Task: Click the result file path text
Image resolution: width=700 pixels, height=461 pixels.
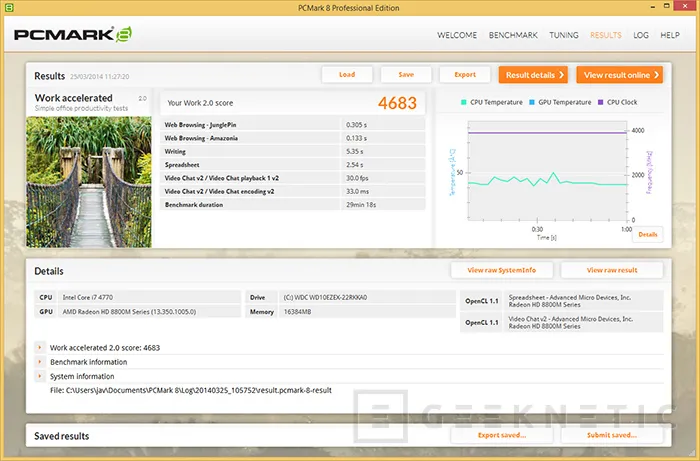Action: point(191,390)
